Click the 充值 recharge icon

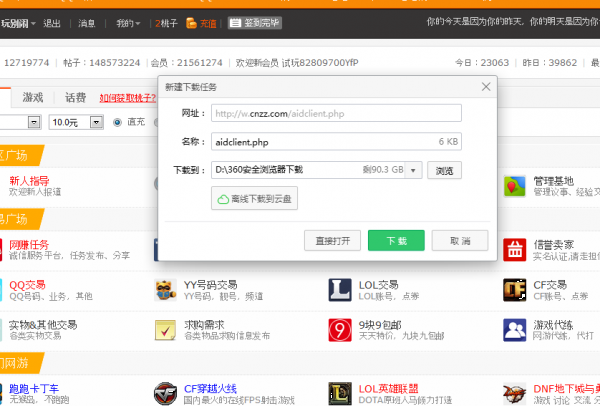pyautogui.click(x=191, y=23)
